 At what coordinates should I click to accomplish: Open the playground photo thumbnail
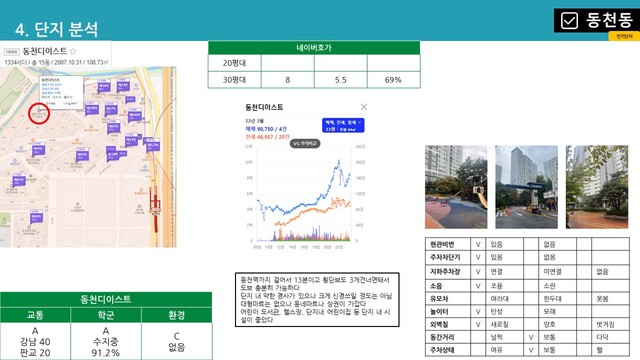pyautogui.click(x=456, y=187)
